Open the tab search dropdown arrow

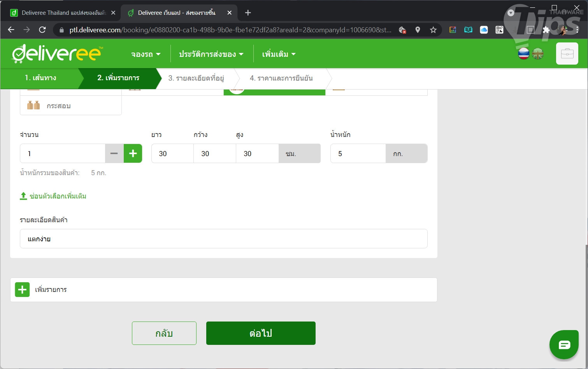[511, 13]
